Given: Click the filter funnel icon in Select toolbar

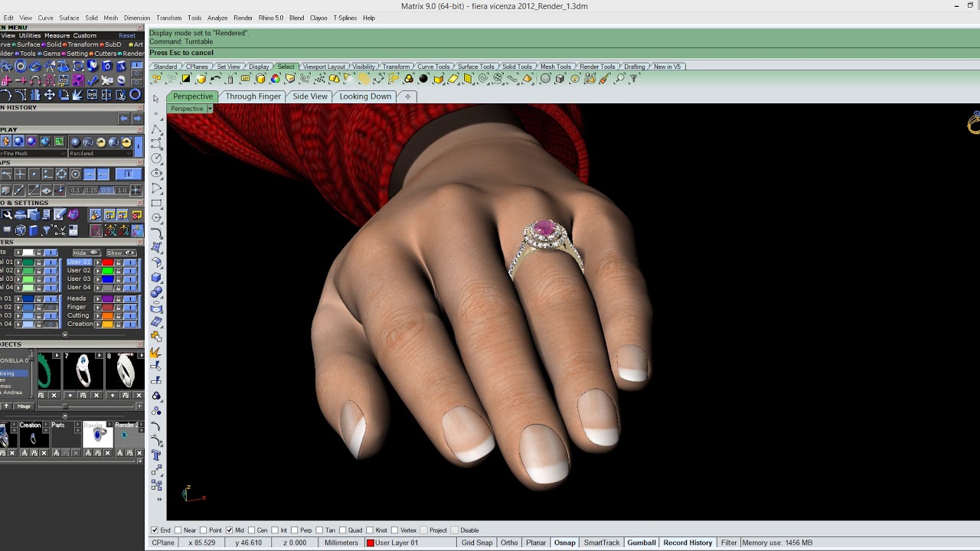Looking at the screenshot, I should point(633,79).
